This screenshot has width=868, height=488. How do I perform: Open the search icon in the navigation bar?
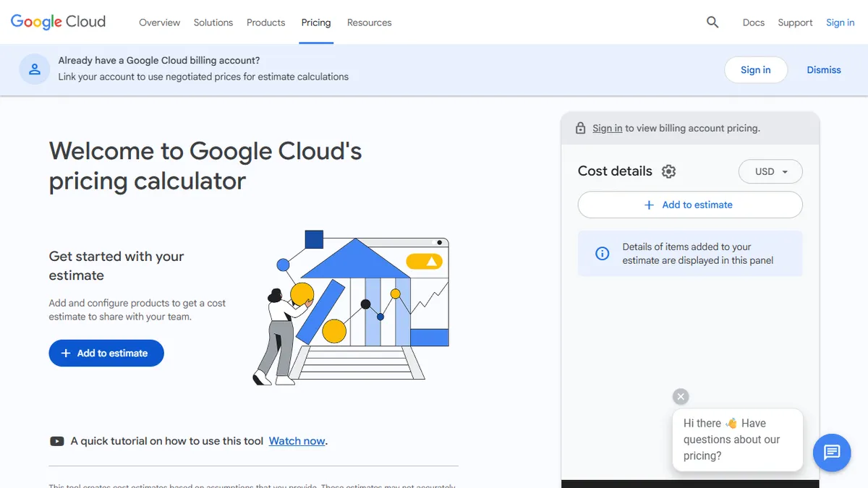[x=712, y=22]
